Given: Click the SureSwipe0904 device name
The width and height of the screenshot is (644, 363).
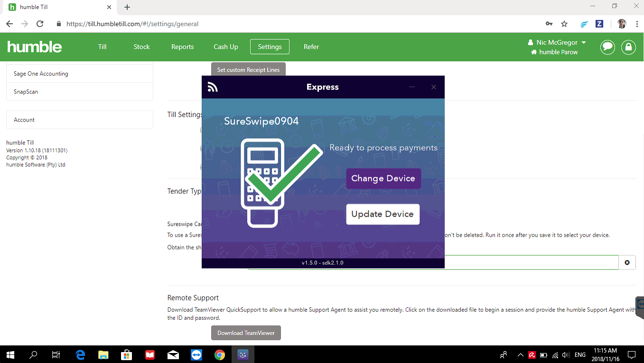Looking at the screenshot, I should click(x=261, y=121).
